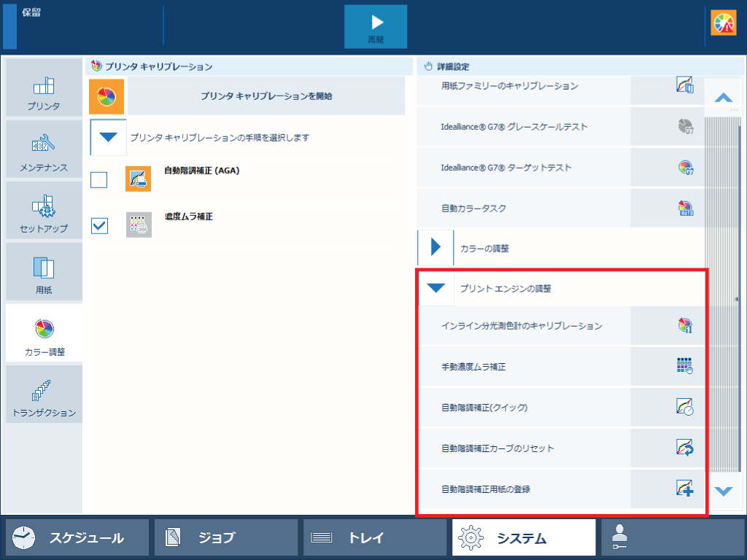Switch to the スケジュール bottom tab
Image resolution: width=747 pixels, height=560 pixels.
pyautogui.click(x=77, y=537)
